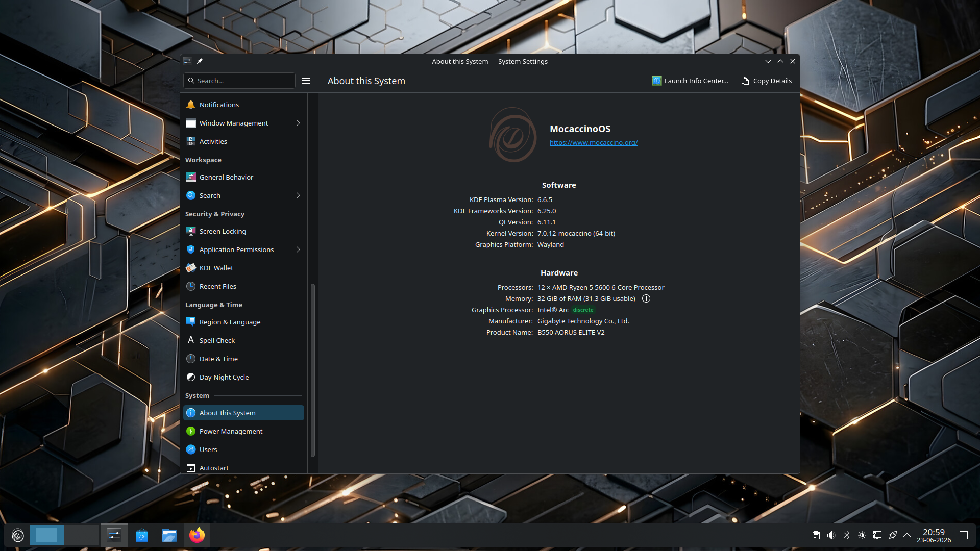Viewport: 980px width, 551px height.
Task: Click Launch Info Center button
Action: pyautogui.click(x=690, y=81)
